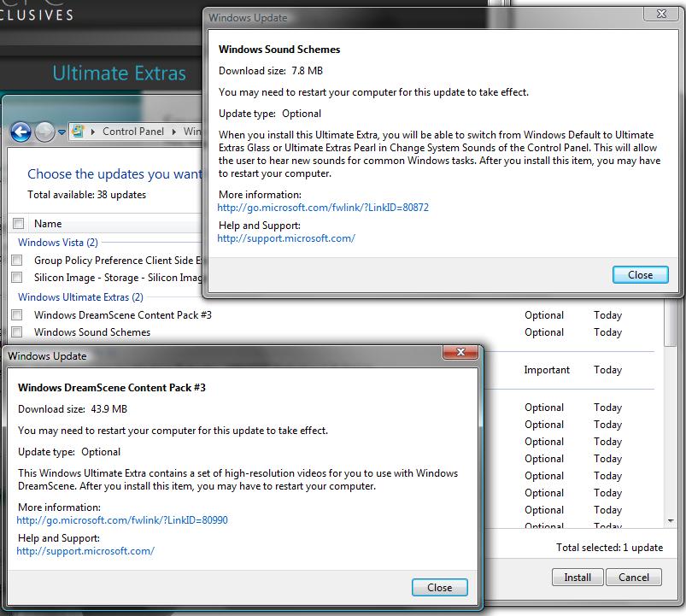
Task: Check the Group Policy Preference Client Side update
Action: tap(17, 261)
